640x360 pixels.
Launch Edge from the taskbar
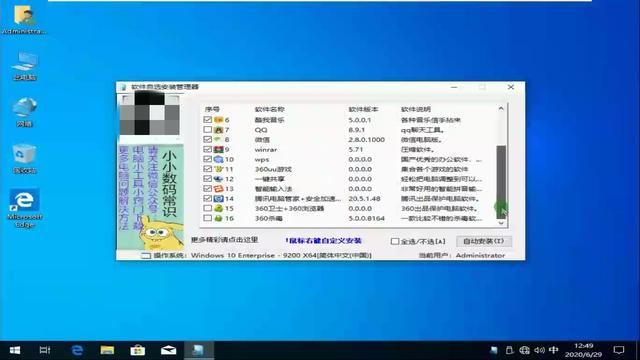77,350
